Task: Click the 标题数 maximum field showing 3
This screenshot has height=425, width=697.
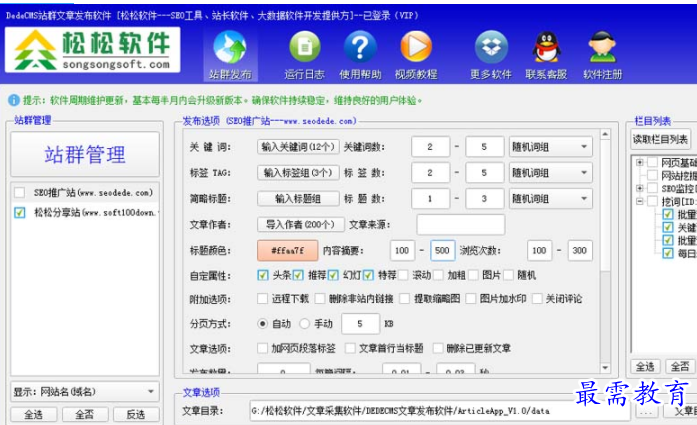Action: [485, 198]
